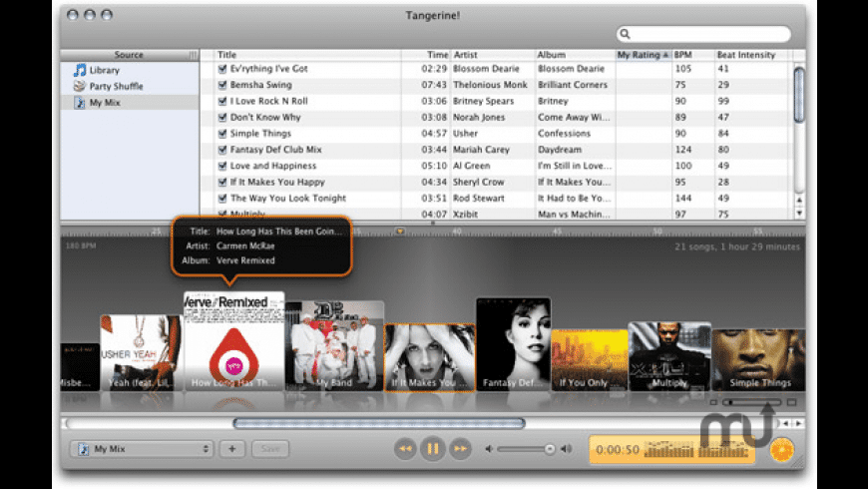Sort by Album column

click(575, 55)
